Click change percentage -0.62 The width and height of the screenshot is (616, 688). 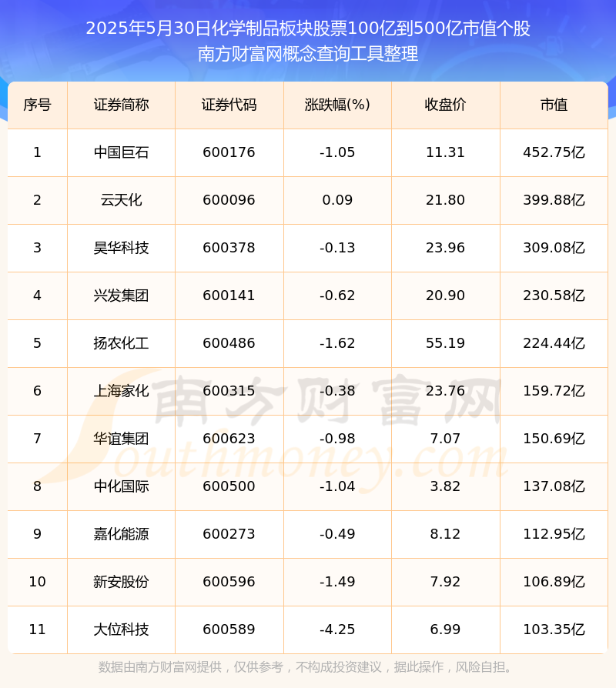[337, 296]
